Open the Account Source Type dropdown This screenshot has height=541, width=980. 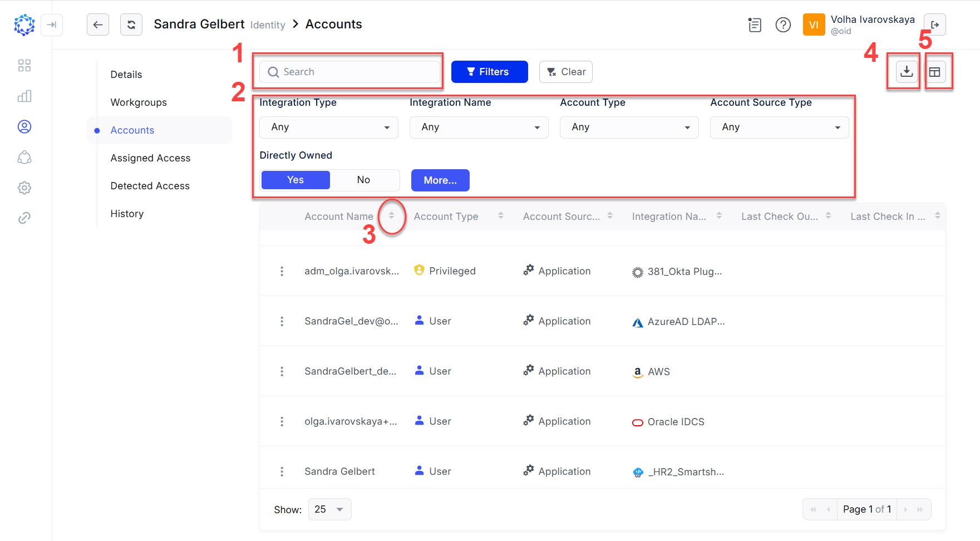tap(779, 127)
